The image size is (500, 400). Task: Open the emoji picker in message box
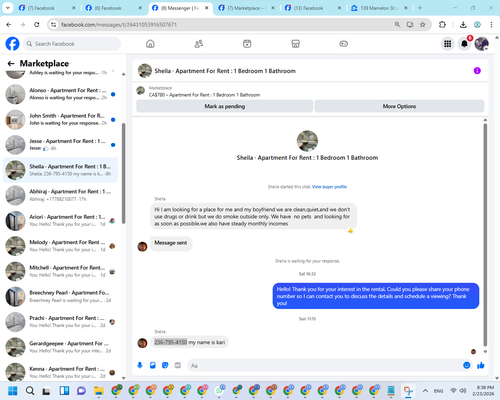[x=467, y=365]
